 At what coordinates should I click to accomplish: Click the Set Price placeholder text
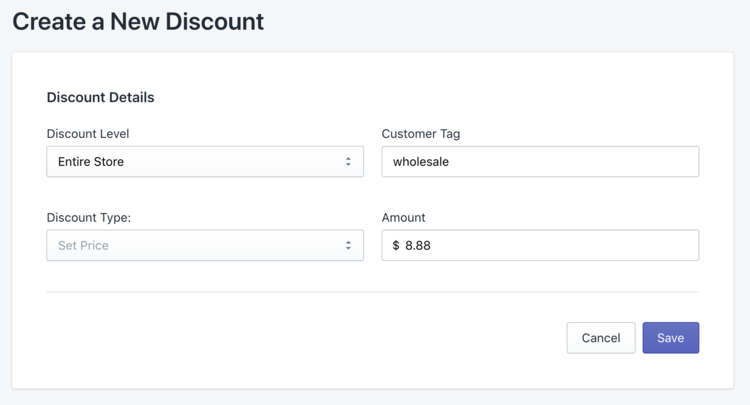pyautogui.click(x=83, y=246)
